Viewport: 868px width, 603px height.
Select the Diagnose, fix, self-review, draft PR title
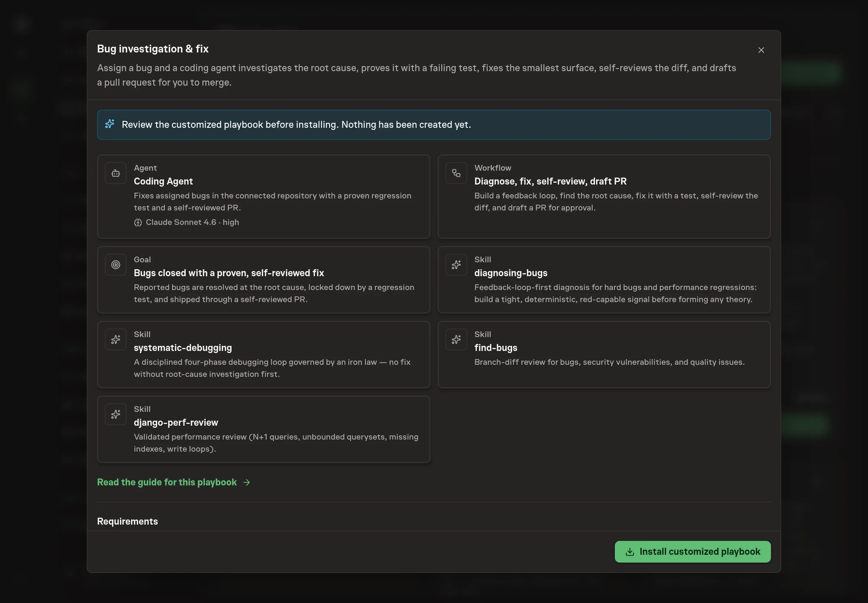[550, 182]
